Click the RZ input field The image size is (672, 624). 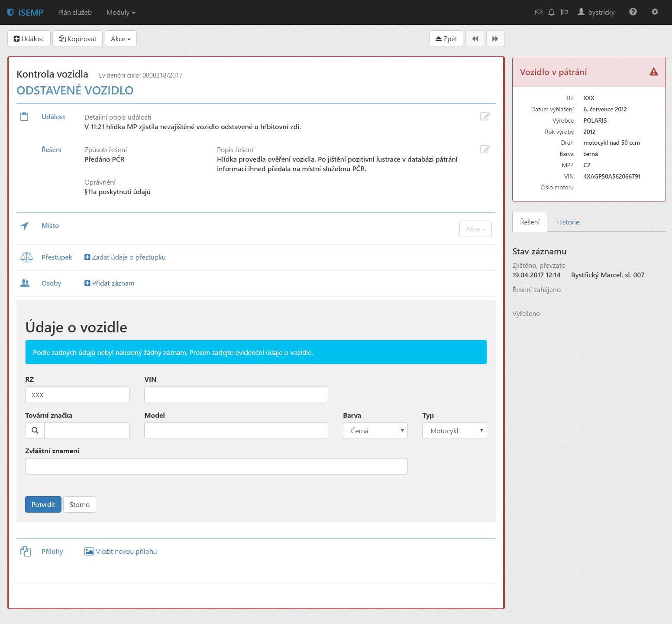[77, 395]
